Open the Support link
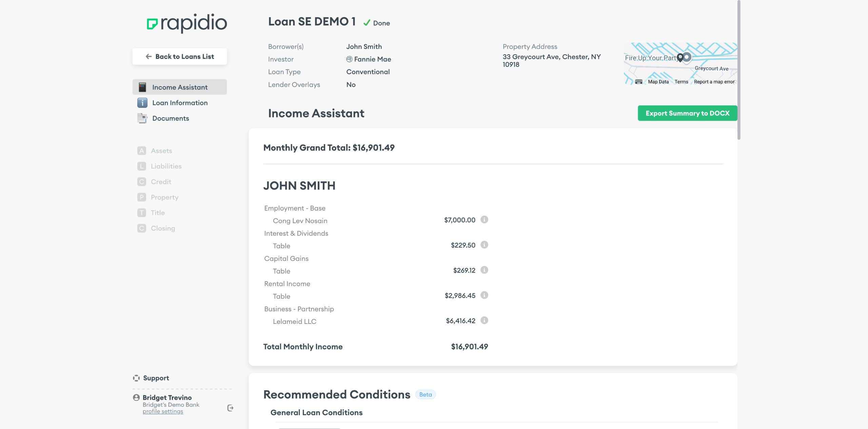Screen dimensions: 868x429 pyautogui.click(x=156, y=378)
